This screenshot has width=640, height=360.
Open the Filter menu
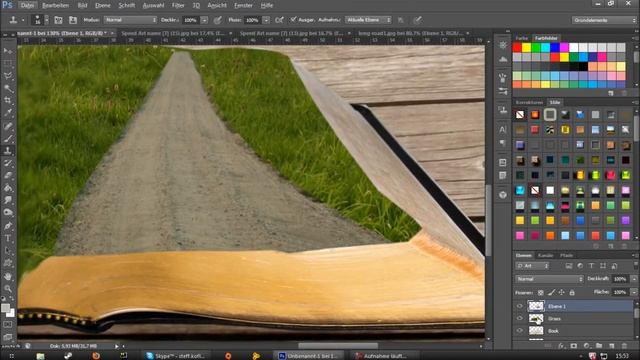coord(178,5)
